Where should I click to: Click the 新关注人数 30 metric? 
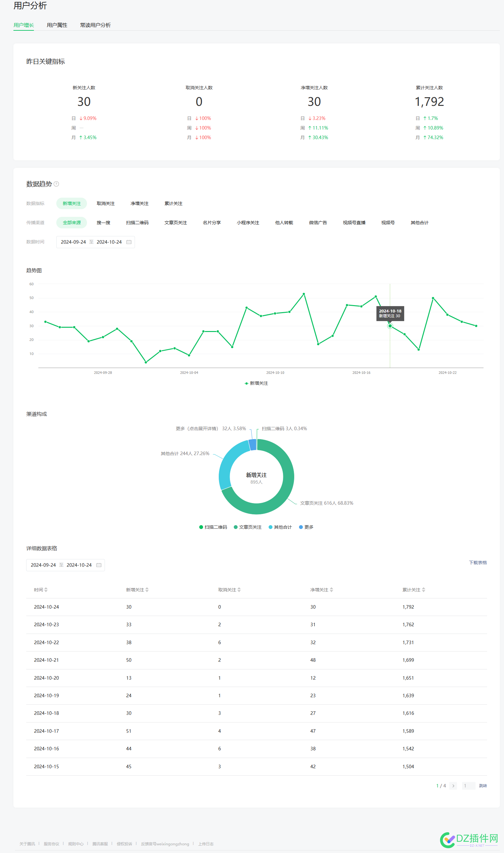pos(84,101)
